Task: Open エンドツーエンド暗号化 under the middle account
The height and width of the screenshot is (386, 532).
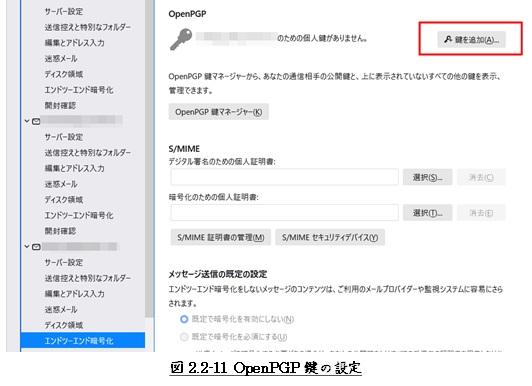Action: [79, 215]
